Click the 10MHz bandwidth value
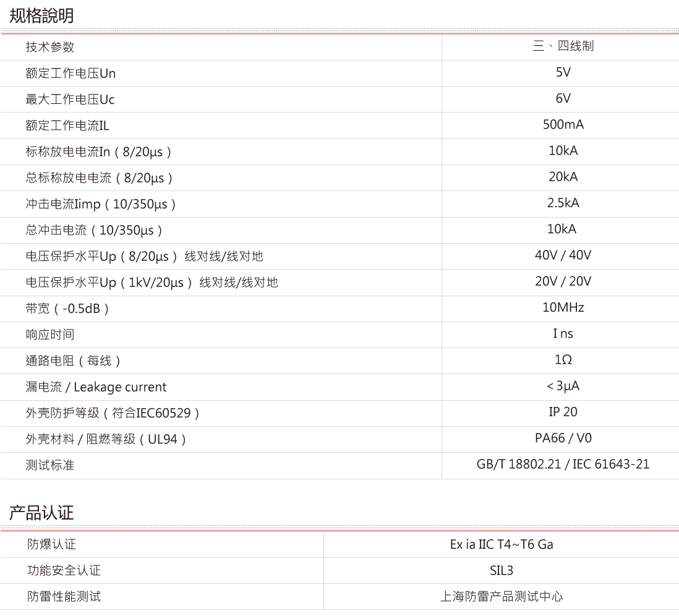 click(563, 307)
